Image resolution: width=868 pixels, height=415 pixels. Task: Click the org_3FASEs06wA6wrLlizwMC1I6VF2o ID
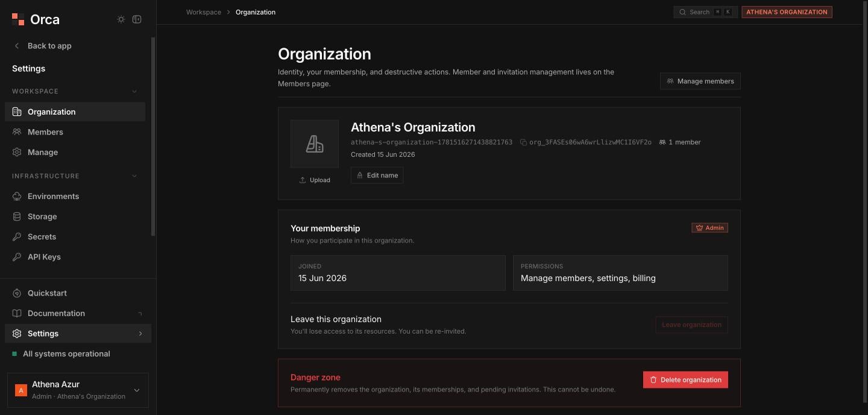point(590,142)
